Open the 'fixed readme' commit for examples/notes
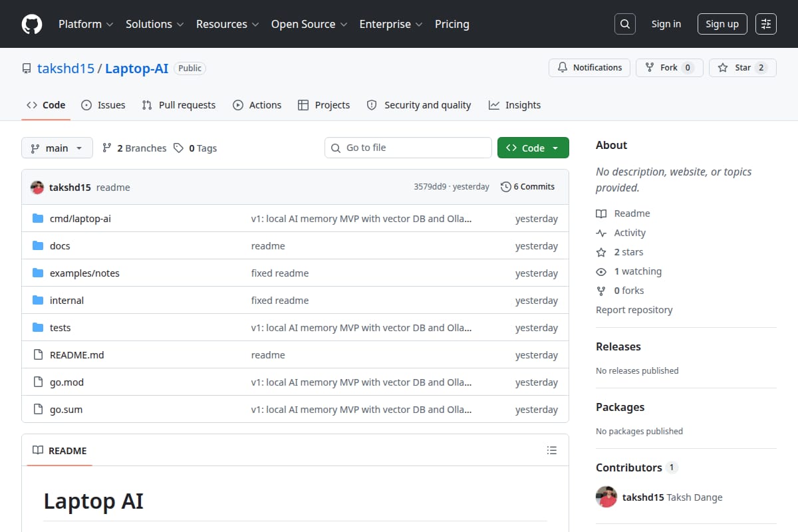Viewport: 798px width, 532px height. (280, 273)
